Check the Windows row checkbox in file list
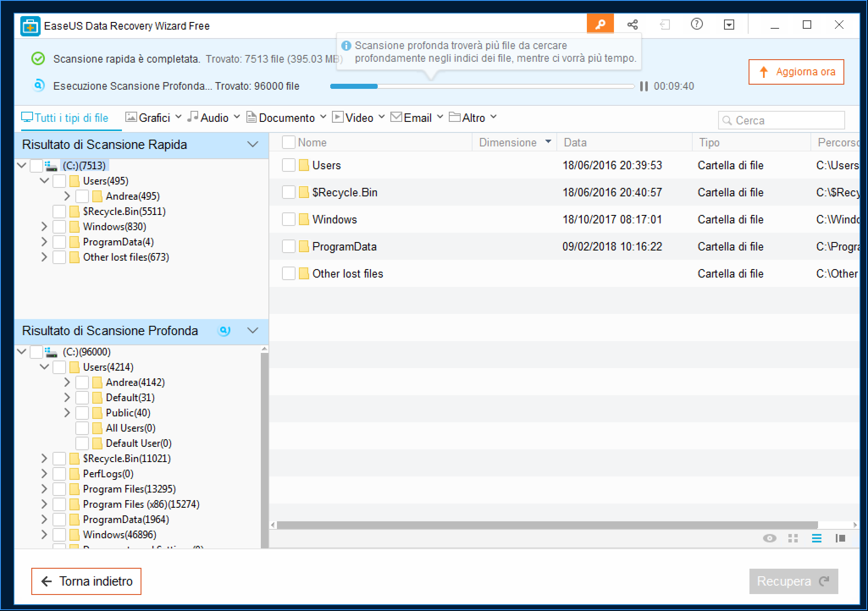 tap(289, 220)
